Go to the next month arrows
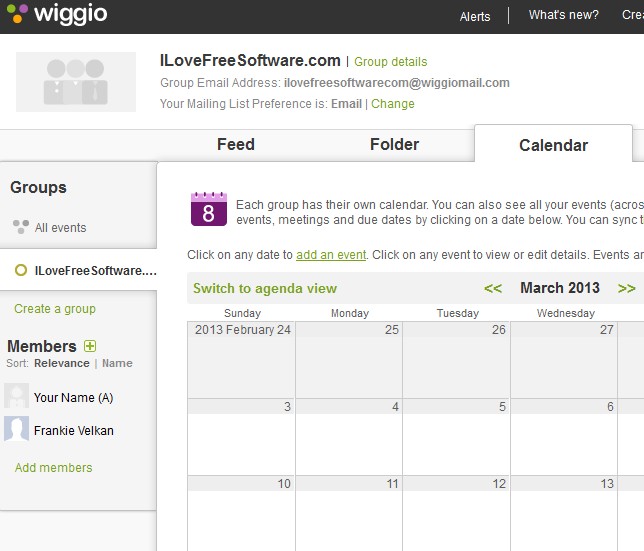 pos(627,288)
